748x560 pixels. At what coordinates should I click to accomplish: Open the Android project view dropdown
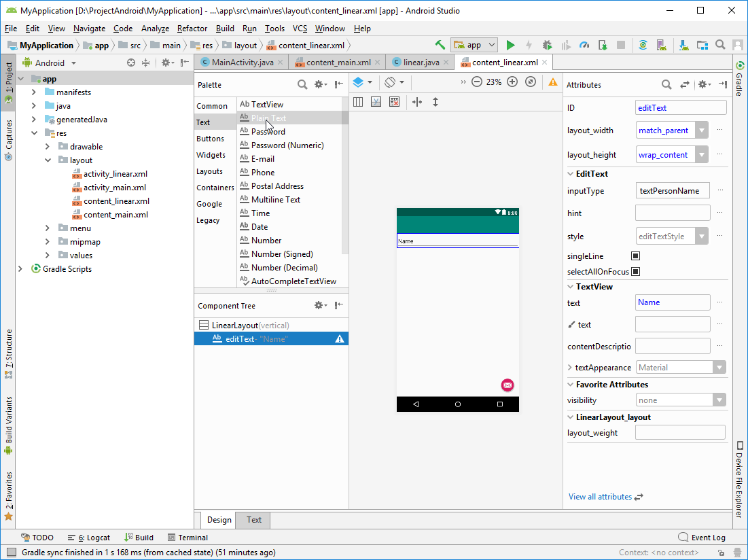[49, 63]
